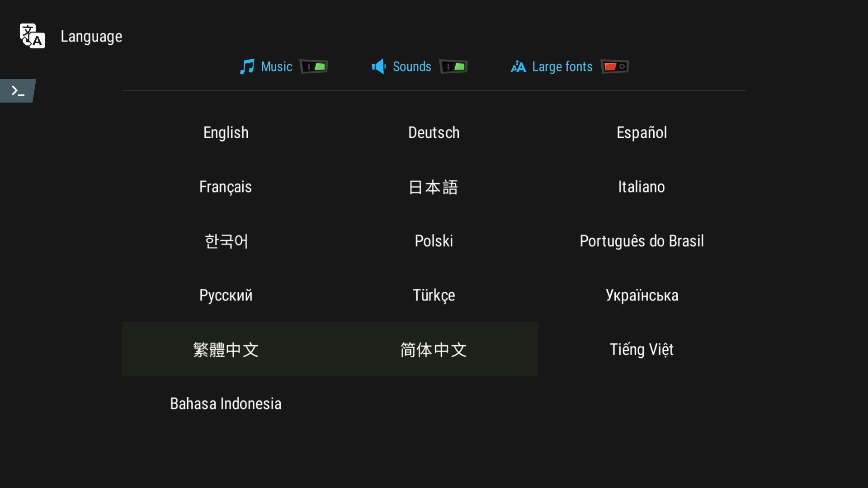This screenshot has height=488, width=868.
Task: Select English language
Action: [226, 132]
